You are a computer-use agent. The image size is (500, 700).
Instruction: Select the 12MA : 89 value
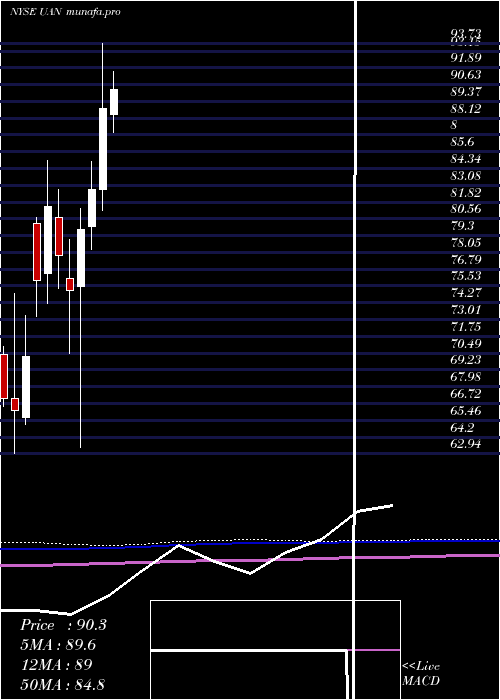[56, 665]
